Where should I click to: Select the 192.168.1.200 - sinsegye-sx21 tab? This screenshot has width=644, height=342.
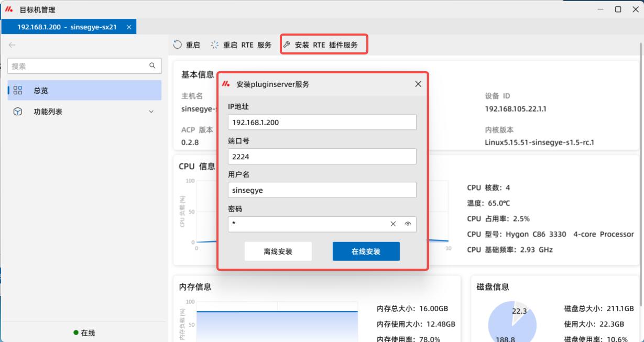click(x=67, y=27)
